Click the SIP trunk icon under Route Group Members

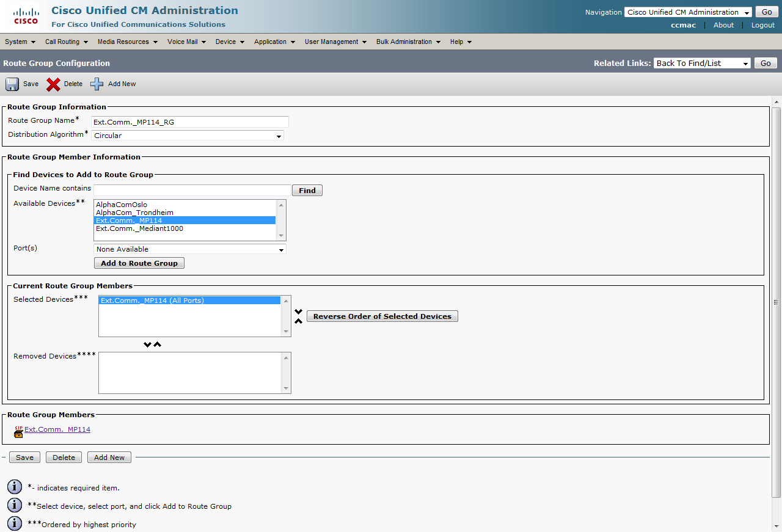[x=18, y=431]
